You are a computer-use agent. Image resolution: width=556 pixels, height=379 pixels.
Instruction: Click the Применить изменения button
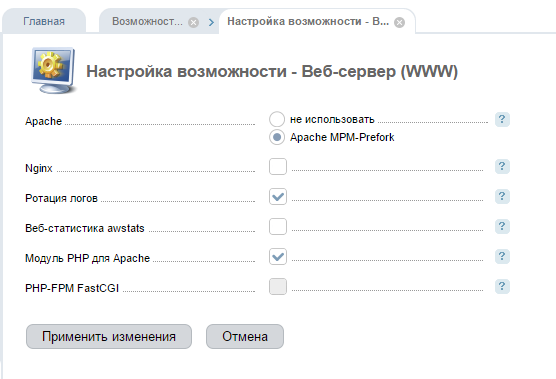click(x=109, y=336)
